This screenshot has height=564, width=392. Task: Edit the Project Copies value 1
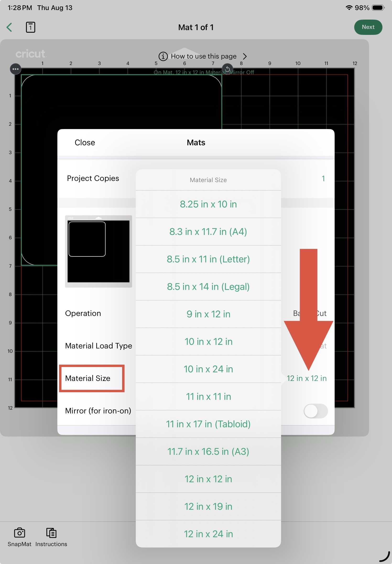[x=323, y=179]
